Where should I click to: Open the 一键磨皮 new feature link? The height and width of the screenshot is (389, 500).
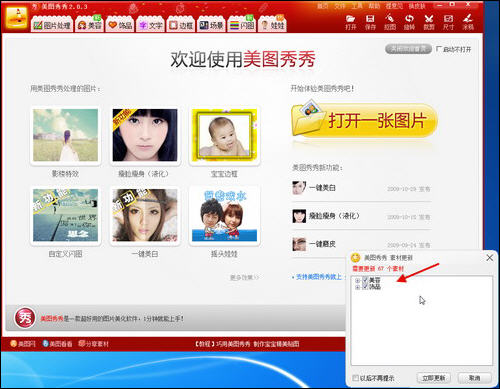coord(322,244)
